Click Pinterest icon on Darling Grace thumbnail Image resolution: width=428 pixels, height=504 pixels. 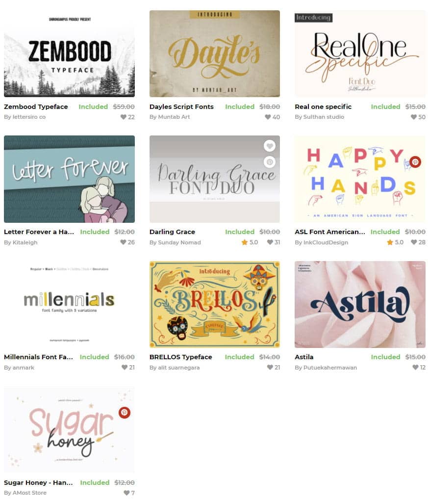pos(270,162)
